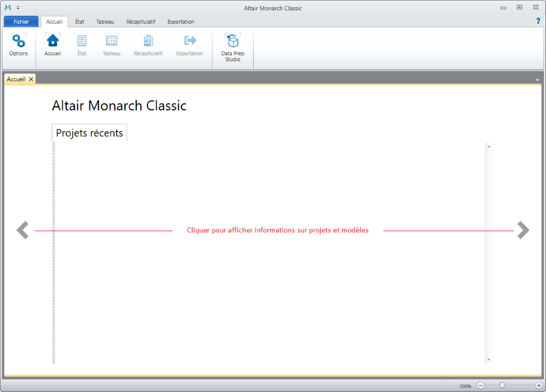Switch to the État ribbon tab
This screenshot has height=392, width=546.
point(79,22)
